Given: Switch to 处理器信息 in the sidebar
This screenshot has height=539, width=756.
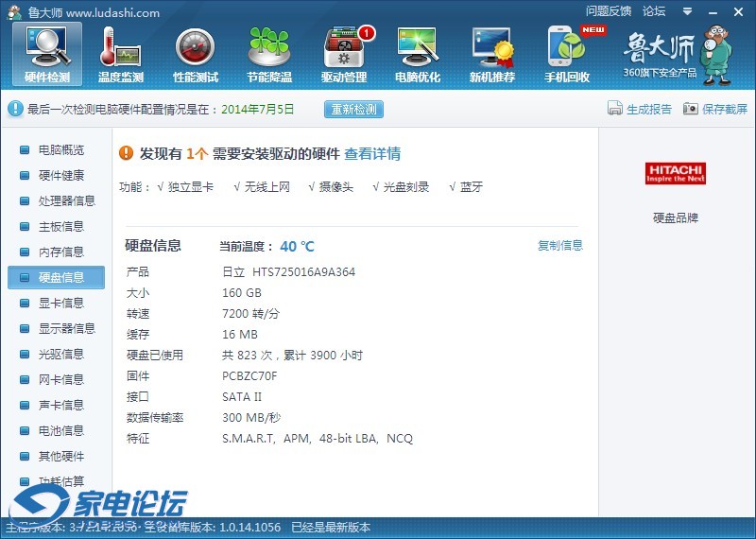Looking at the screenshot, I should [66, 200].
